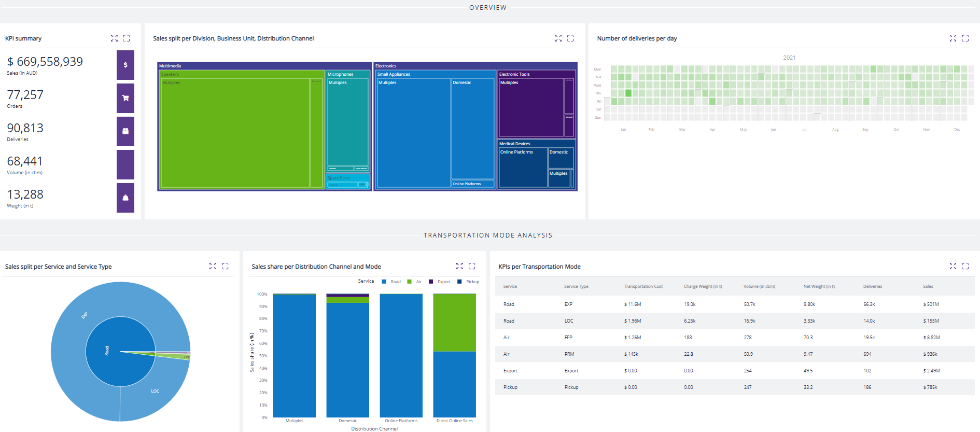The width and height of the screenshot is (980, 432).
Task: Click the Spare Parts treemap block
Action: pos(347,182)
